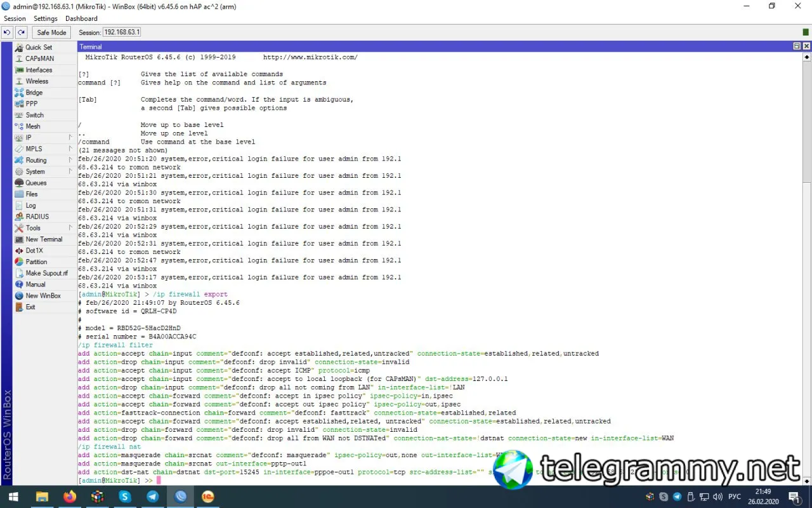Screen dimensions: 812x508
Task: Open the Queues section
Action: coord(36,183)
